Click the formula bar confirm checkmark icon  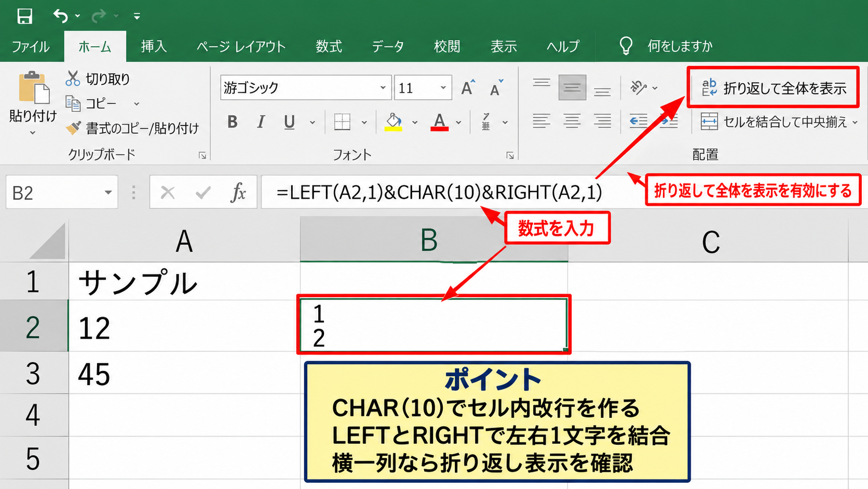click(x=203, y=193)
